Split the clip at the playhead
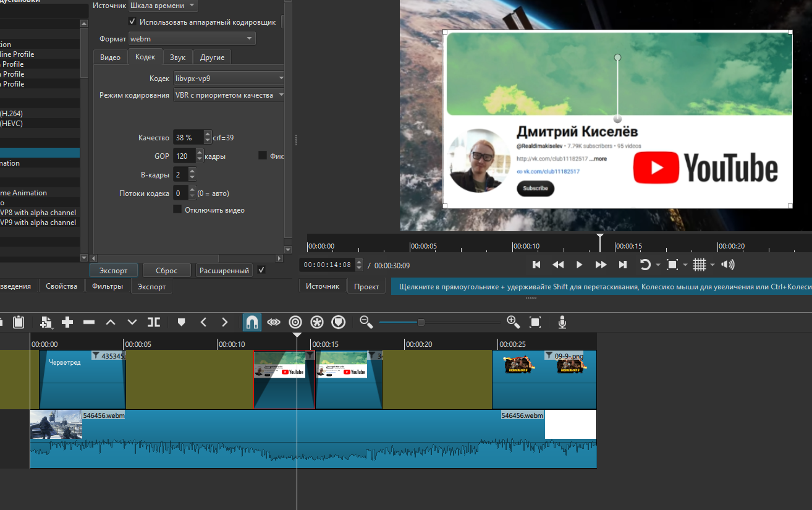 (x=154, y=322)
